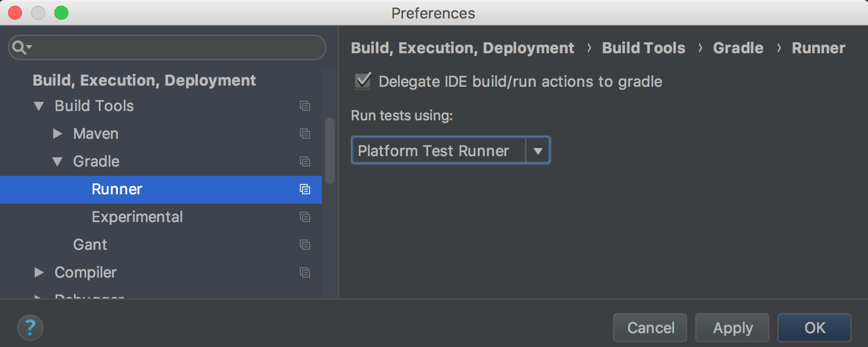Select Build Tools in the breadcrumb path
Viewport: 868px width, 347px height.
(x=643, y=47)
